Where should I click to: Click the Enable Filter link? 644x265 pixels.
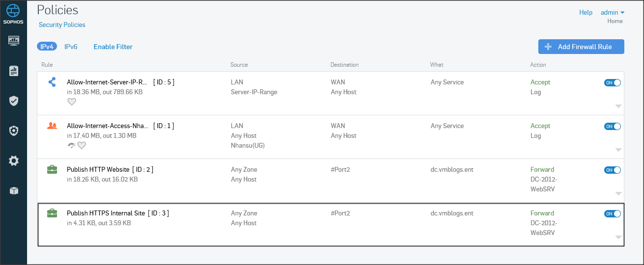[x=113, y=47]
